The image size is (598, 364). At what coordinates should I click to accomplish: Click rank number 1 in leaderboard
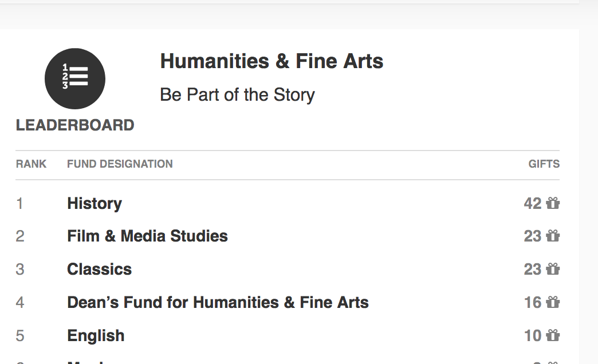[20, 203]
